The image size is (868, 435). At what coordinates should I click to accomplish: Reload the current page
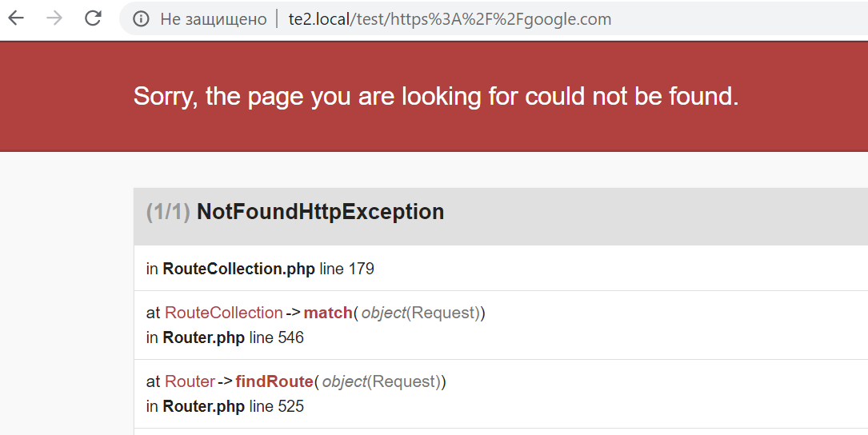click(x=93, y=18)
